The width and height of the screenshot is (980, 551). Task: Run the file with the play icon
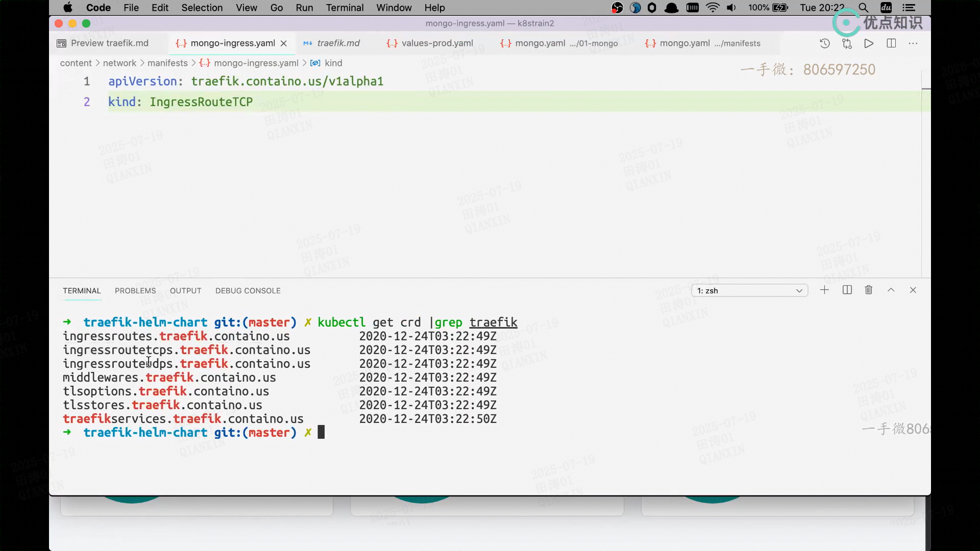pos(869,43)
